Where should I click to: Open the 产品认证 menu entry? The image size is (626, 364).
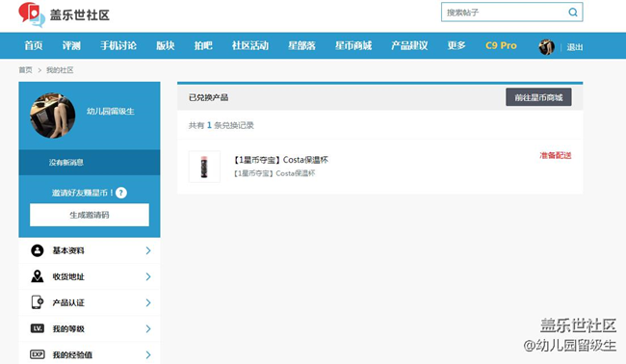tap(90, 302)
